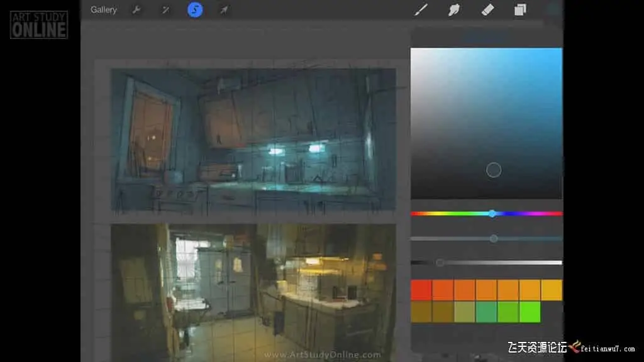Tap the yellow kitchen reference photo
This screenshot has height=362, width=644.
(x=253, y=293)
